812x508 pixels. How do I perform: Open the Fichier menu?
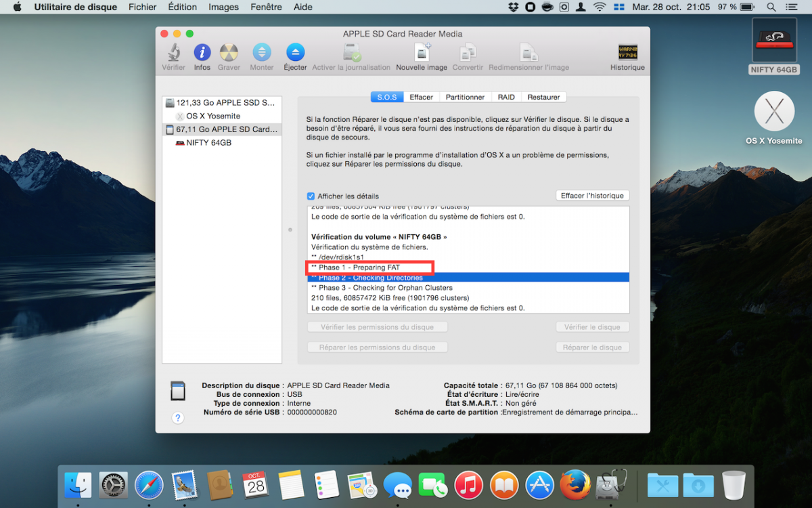coord(142,7)
